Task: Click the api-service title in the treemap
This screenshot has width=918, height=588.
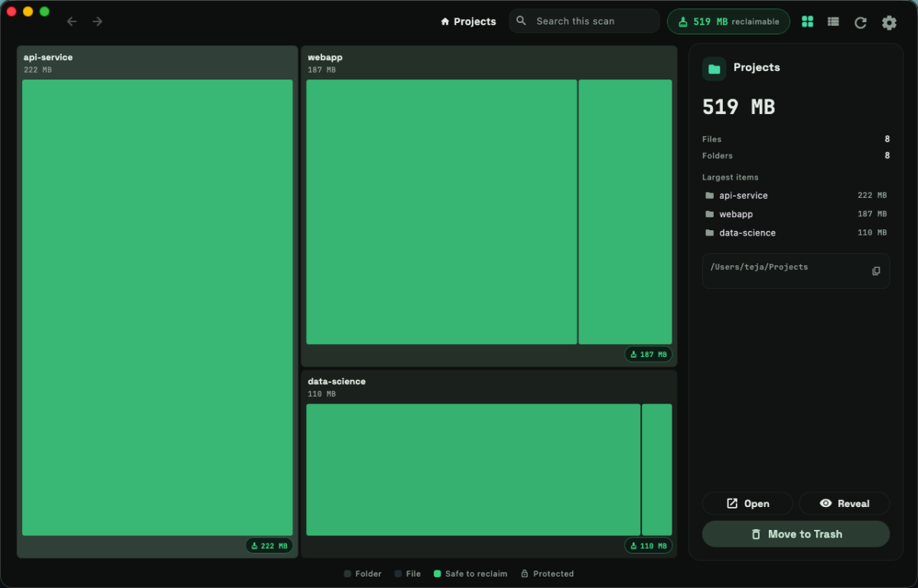Action: click(x=48, y=57)
